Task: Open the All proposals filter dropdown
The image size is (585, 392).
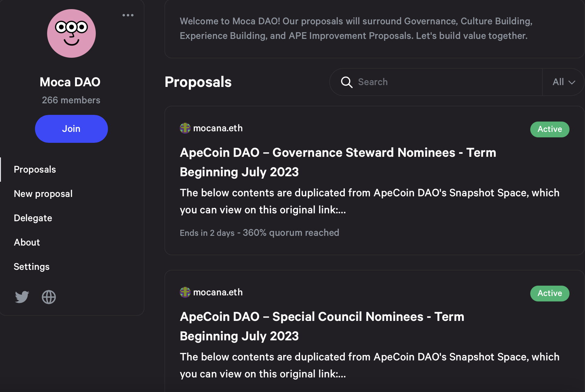Action: (x=562, y=82)
